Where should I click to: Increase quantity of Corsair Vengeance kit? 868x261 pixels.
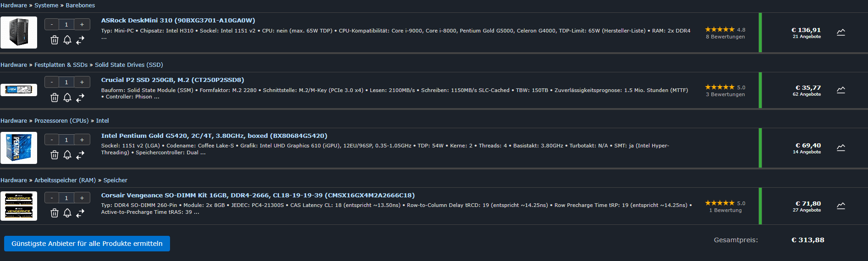(82, 198)
